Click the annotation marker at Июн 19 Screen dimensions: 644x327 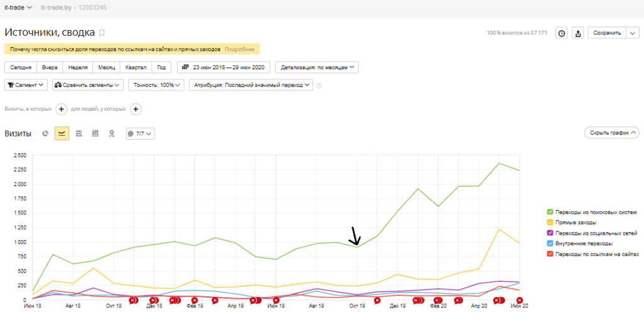pyautogui.click(x=276, y=301)
